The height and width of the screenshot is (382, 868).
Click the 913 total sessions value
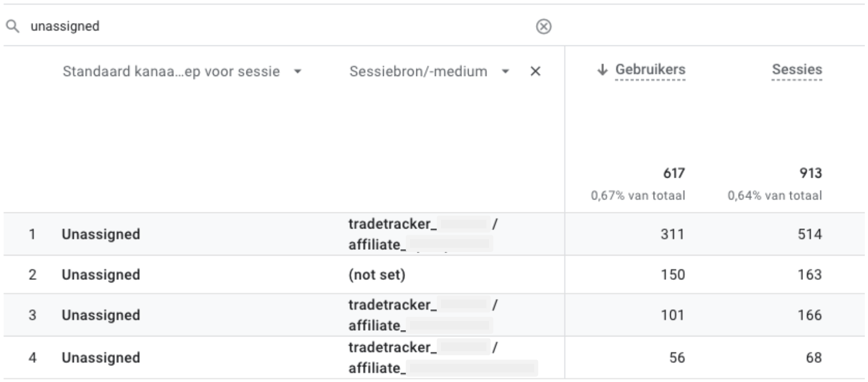click(x=810, y=173)
